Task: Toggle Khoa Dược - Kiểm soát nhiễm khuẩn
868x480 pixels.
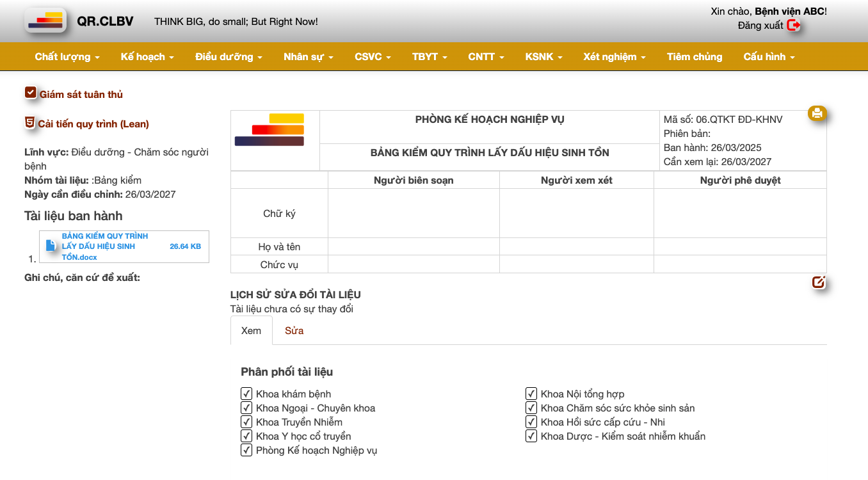Action: pyautogui.click(x=531, y=436)
